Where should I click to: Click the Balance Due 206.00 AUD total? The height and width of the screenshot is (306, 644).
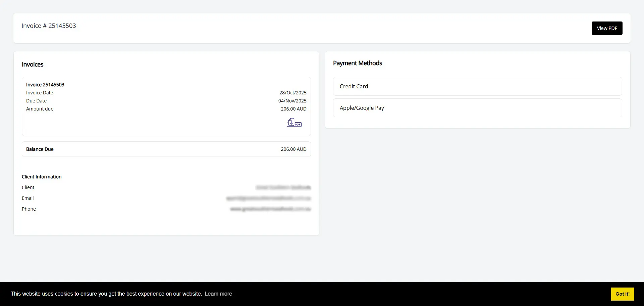click(293, 149)
